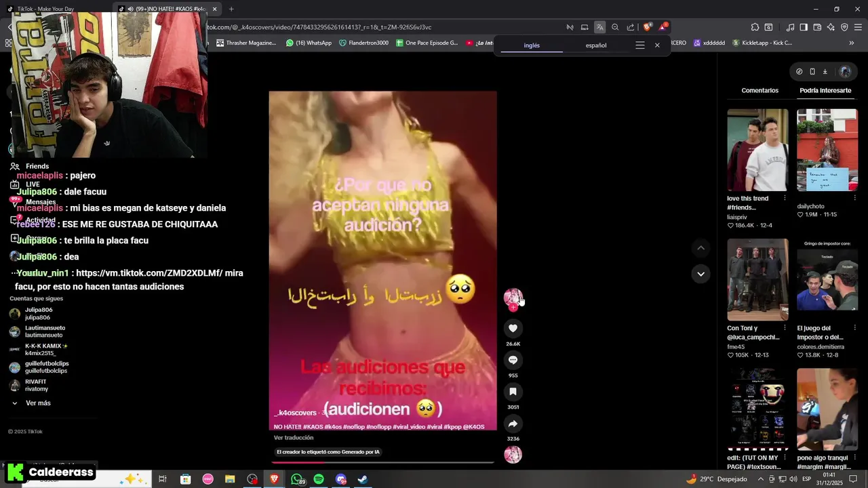The width and height of the screenshot is (868, 488).
Task: Go to previous video with up chevron
Action: pyautogui.click(x=701, y=248)
